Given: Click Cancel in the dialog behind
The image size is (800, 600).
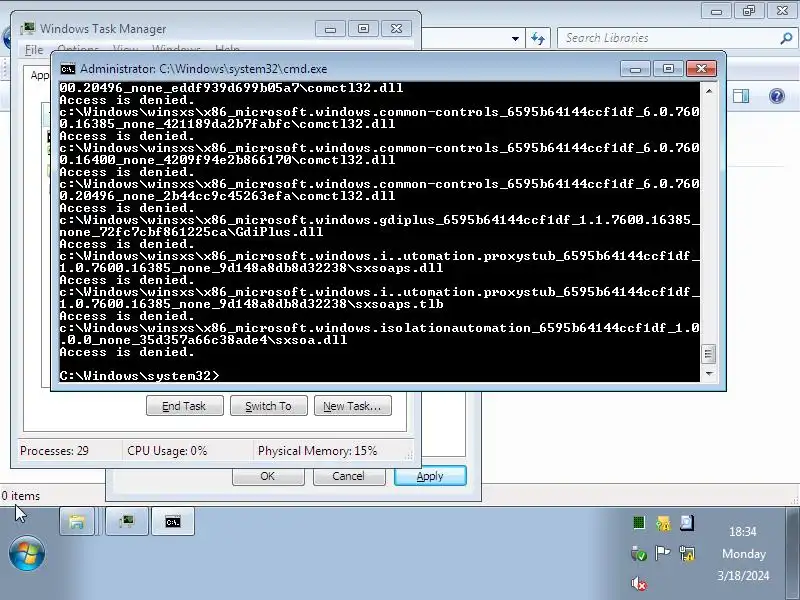Looking at the screenshot, I should coord(349,476).
